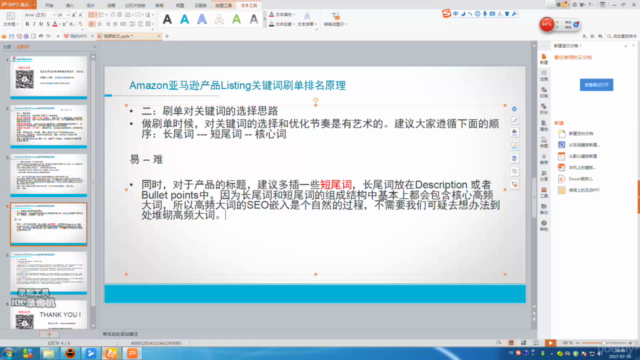
Task: Toggle left text alignment button
Action: [x=92, y=24]
